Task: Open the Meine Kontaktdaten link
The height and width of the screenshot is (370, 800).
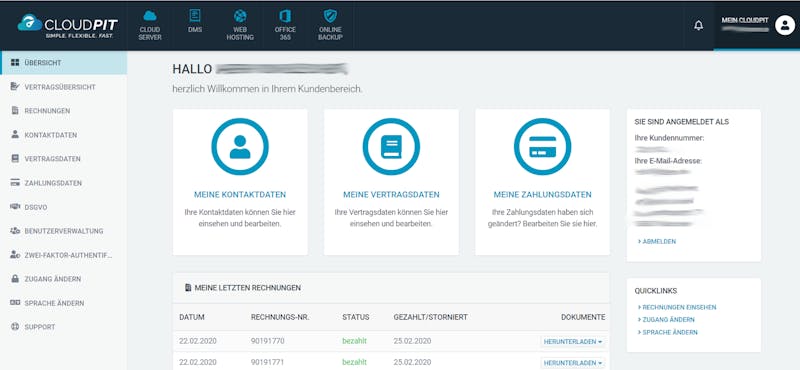Action: click(240, 194)
